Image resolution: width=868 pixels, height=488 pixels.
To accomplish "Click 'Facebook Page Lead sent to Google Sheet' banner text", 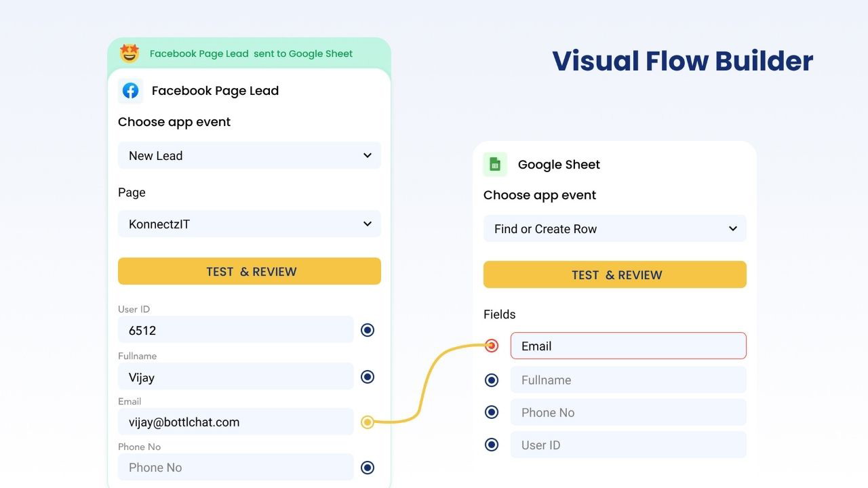I will tap(252, 54).
